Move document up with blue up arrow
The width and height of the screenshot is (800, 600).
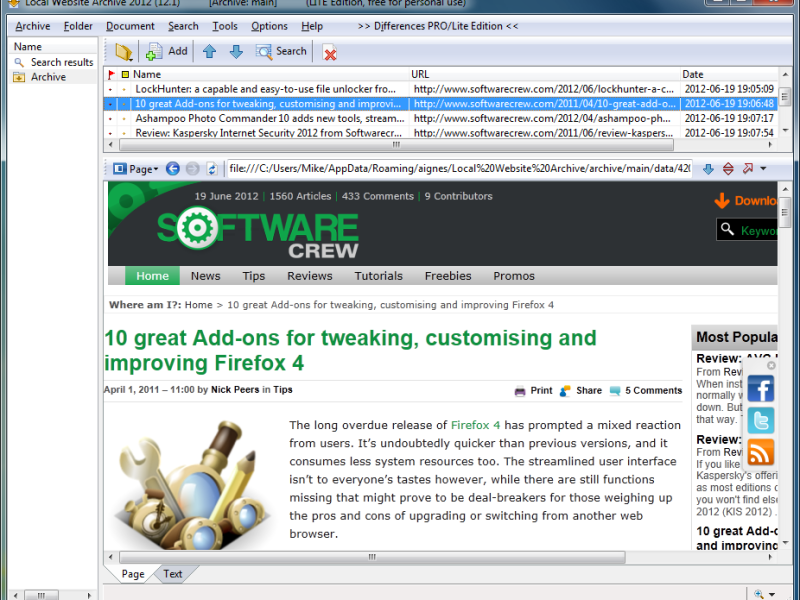pos(209,52)
